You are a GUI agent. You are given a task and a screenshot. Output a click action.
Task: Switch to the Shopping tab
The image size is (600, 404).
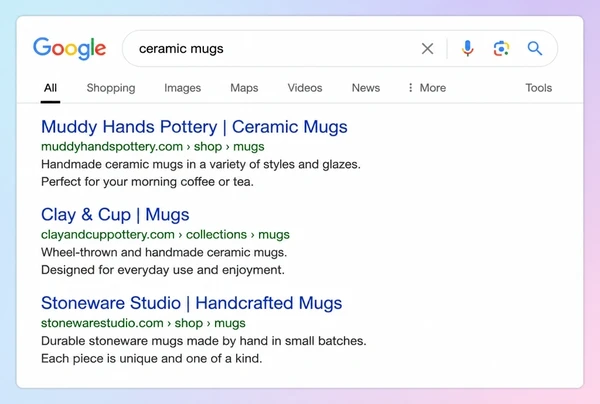(x=111, y=88)
